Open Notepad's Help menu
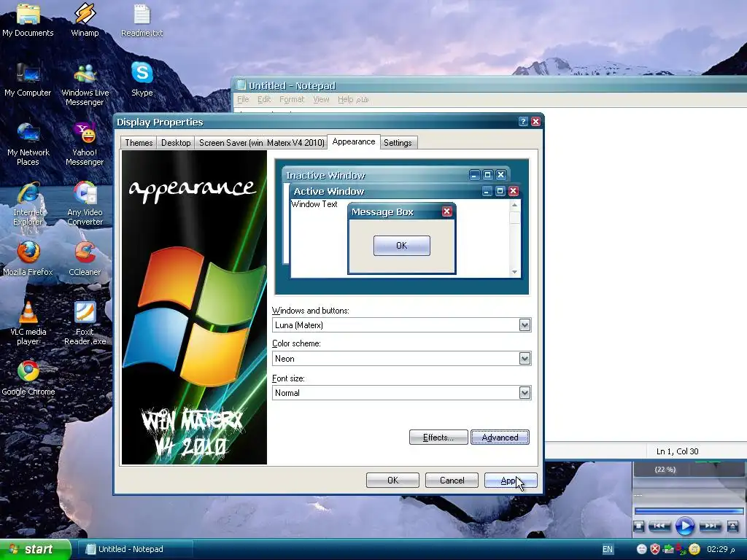The height and width of the screenshot is (560, 747). pyautogui.click(x=345, y=99)
